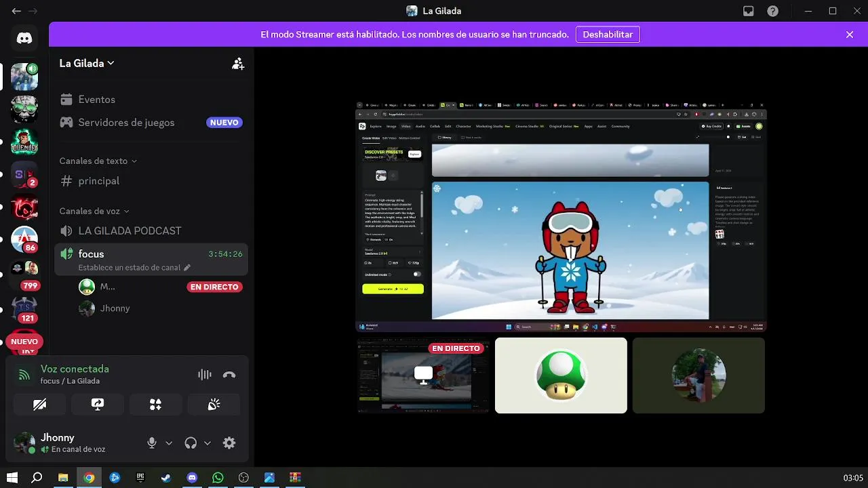
Task: Open the server icon with badge 121
Action: click(24, 310)
